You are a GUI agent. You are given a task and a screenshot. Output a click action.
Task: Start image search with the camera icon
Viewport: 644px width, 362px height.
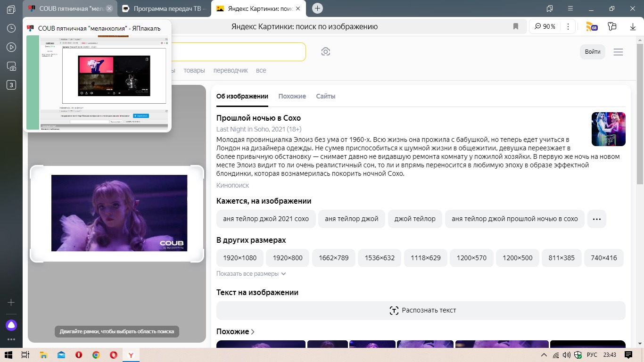pyautogui.click(x=325, y=52)
